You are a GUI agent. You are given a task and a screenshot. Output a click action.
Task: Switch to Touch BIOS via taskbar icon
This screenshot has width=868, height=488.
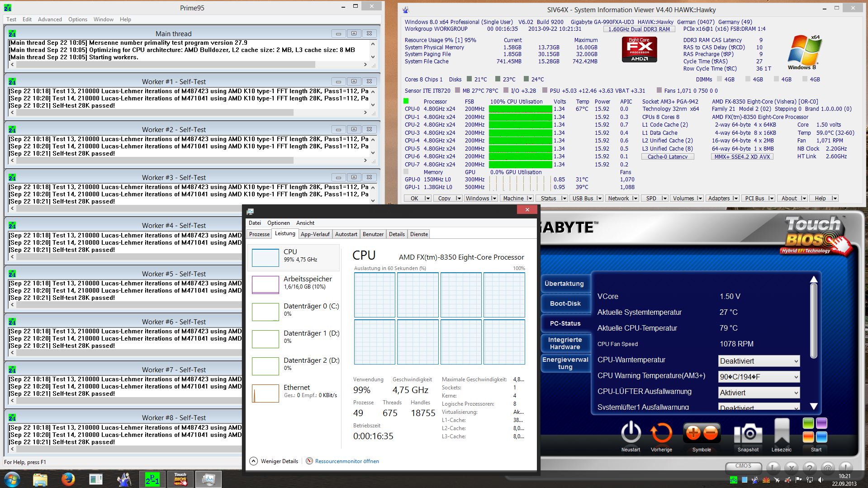click(180, 479)
